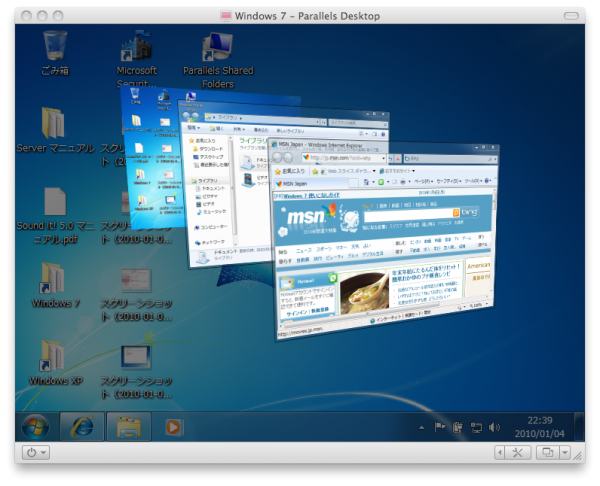Click the msn page search input field
Viewport: 600px width, 486px height.
pyautogui.click(x=408, y=215)
